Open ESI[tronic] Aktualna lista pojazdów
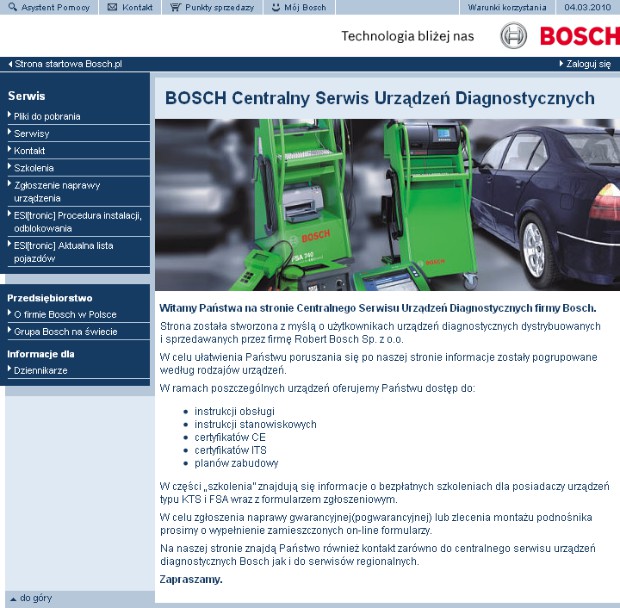The image size is (620, 608). [63, 252]
